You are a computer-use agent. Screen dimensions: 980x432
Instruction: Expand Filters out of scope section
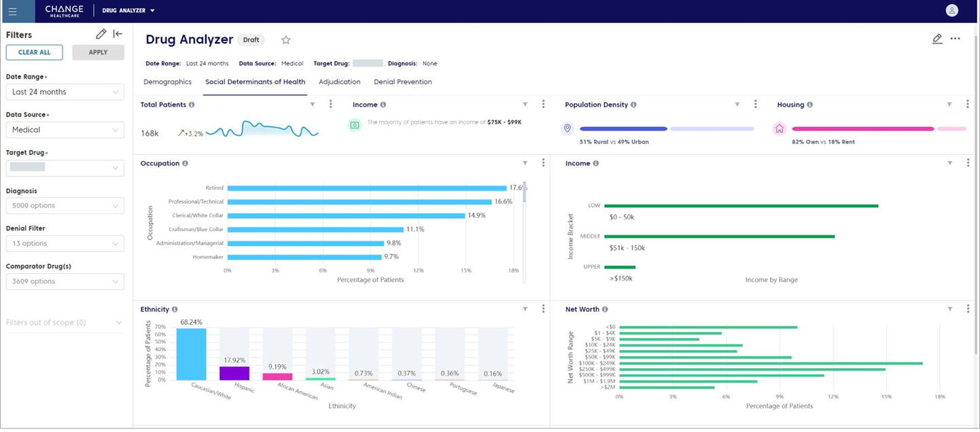(64, 323)
